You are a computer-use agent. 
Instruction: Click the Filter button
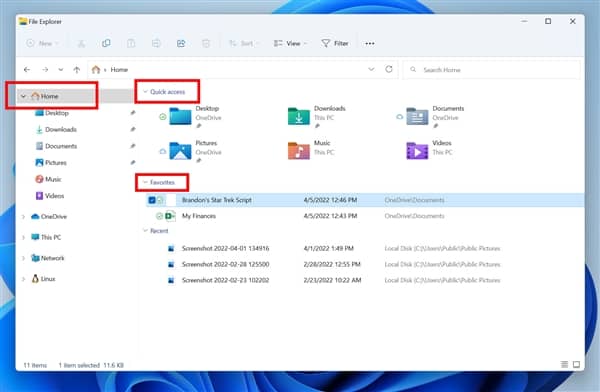point(335,43)
